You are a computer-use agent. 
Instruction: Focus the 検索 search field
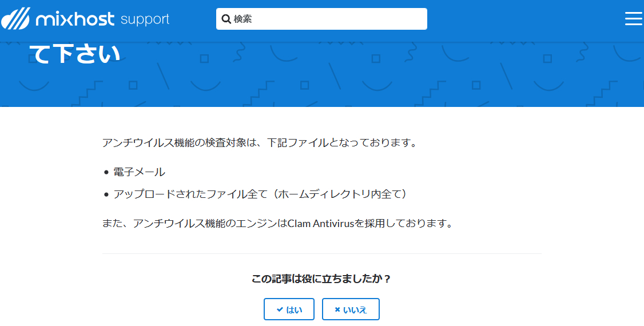321,19
